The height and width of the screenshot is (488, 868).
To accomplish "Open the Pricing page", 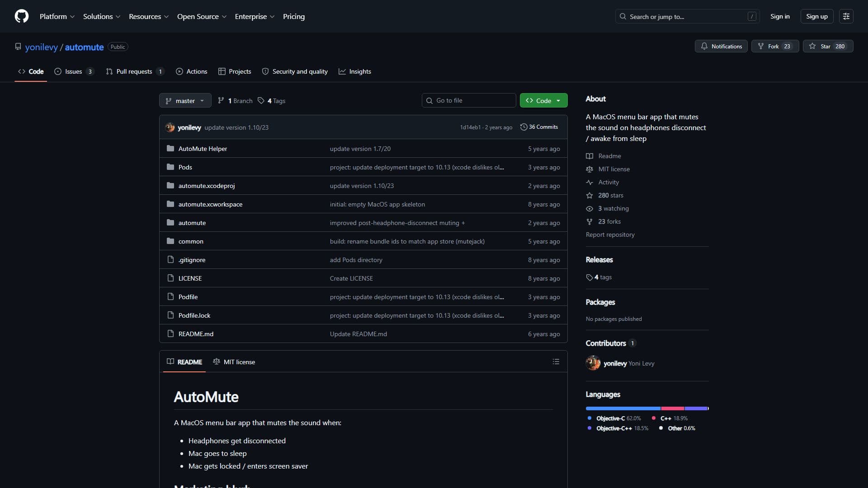I will tap(294, 16).
